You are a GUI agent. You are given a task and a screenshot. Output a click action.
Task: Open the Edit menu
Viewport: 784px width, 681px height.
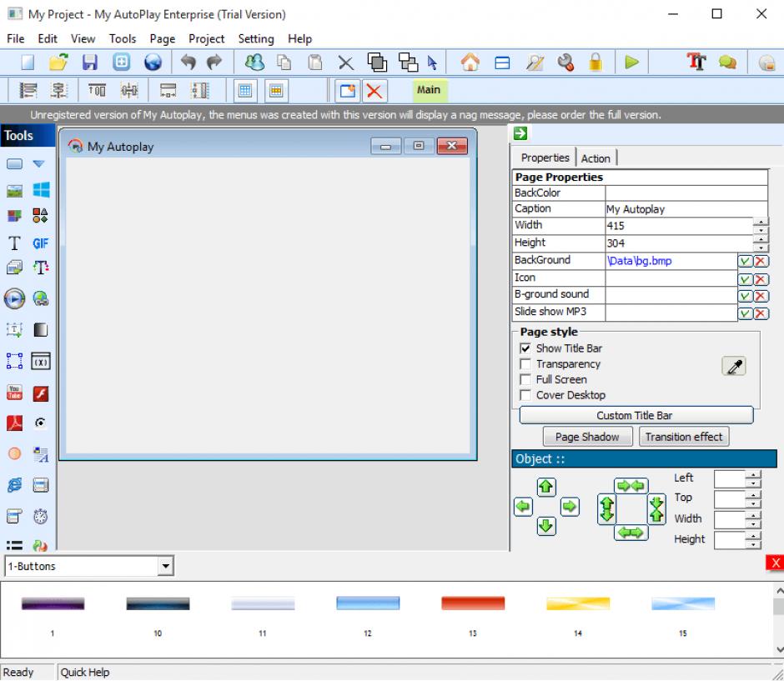(47, 38)
